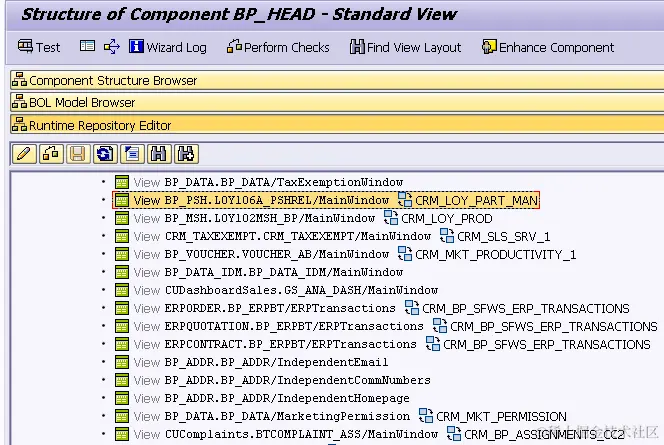Screen dimensions: 664x445
Task: Click view icon of CUComplaints row
Action: [122, 434]
